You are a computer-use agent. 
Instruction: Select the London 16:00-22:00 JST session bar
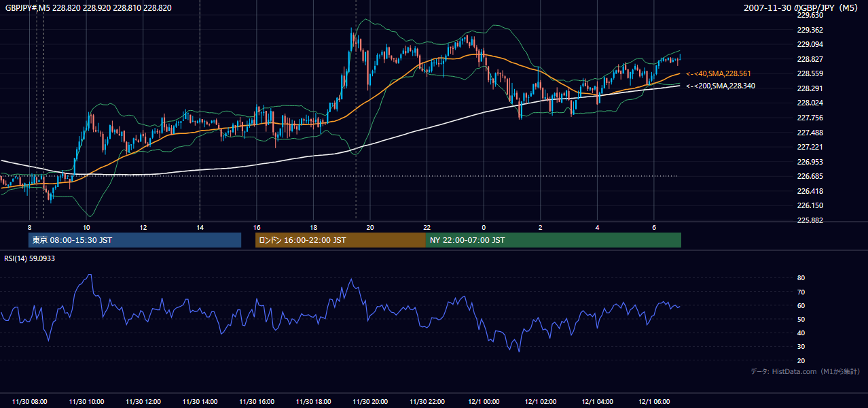point(340,240)
